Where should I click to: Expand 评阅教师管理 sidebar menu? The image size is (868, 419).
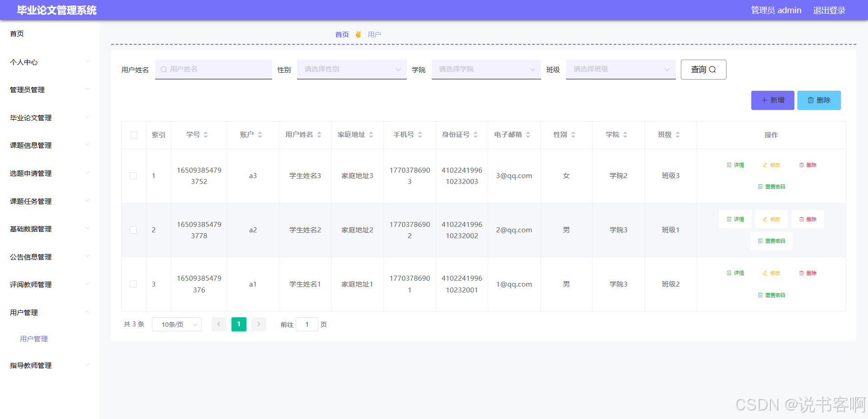pyautogui.click(x=50, y=284)
